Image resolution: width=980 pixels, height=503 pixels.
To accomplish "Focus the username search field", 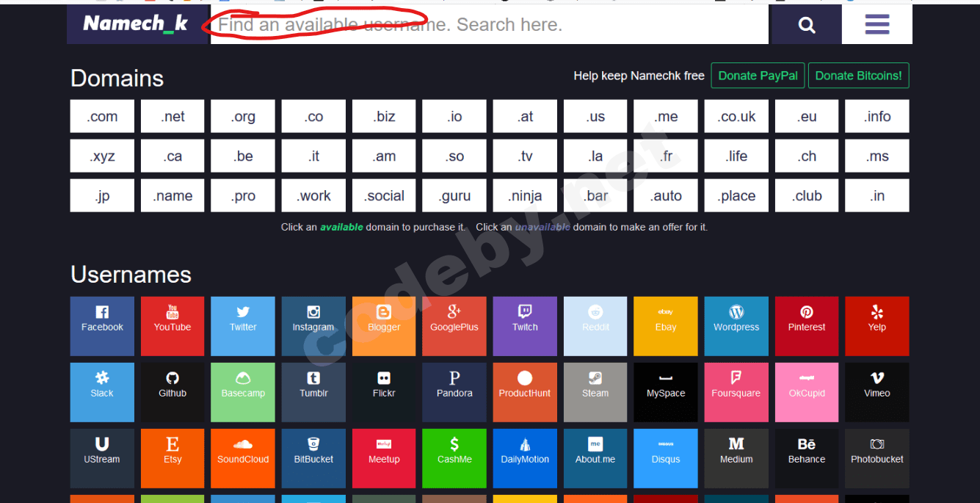I will click(x=490, y=25).
